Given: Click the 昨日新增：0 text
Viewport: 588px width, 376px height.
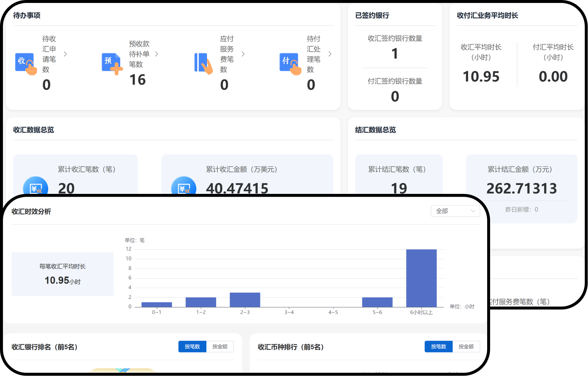Looking at the screenshot, I should pyautogui.click(x=522, y=209).
